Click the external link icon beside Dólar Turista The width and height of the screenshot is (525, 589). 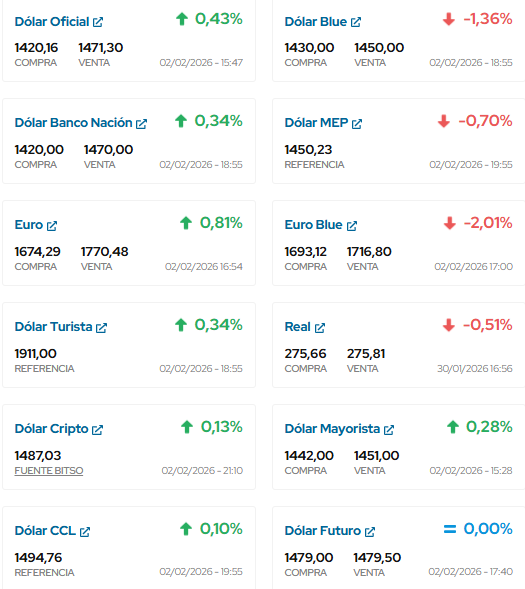click(x=101, y=328)
